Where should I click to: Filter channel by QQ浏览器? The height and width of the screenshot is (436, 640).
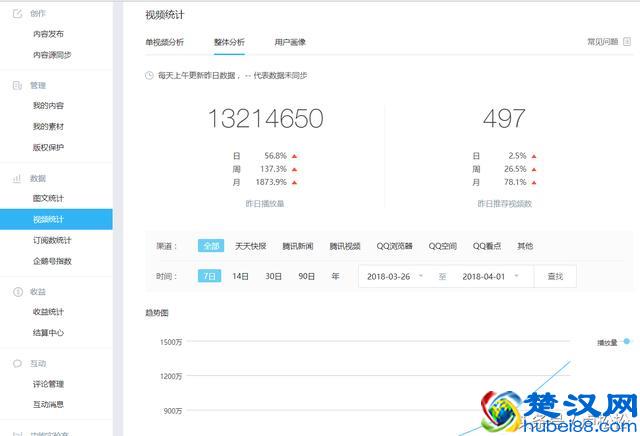click(394, 246)
